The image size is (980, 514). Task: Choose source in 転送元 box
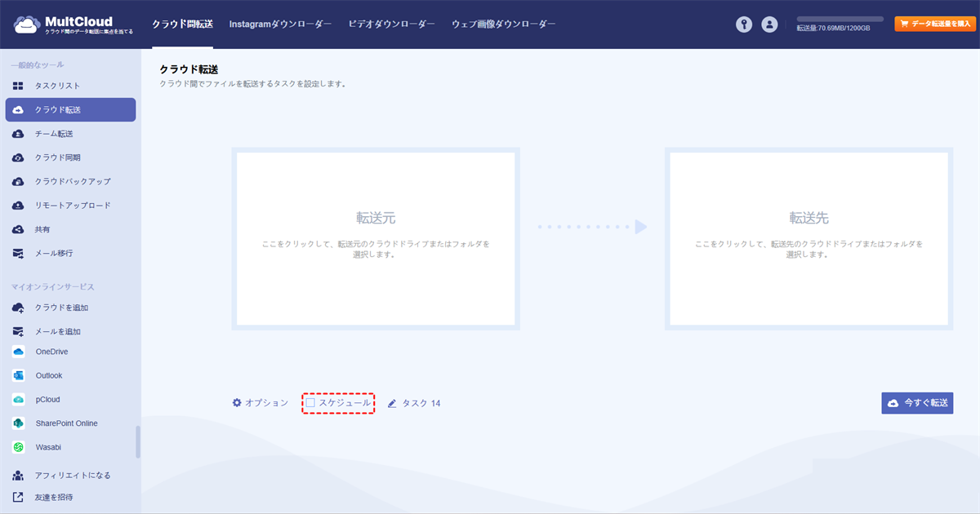click(x=376, y=238)
